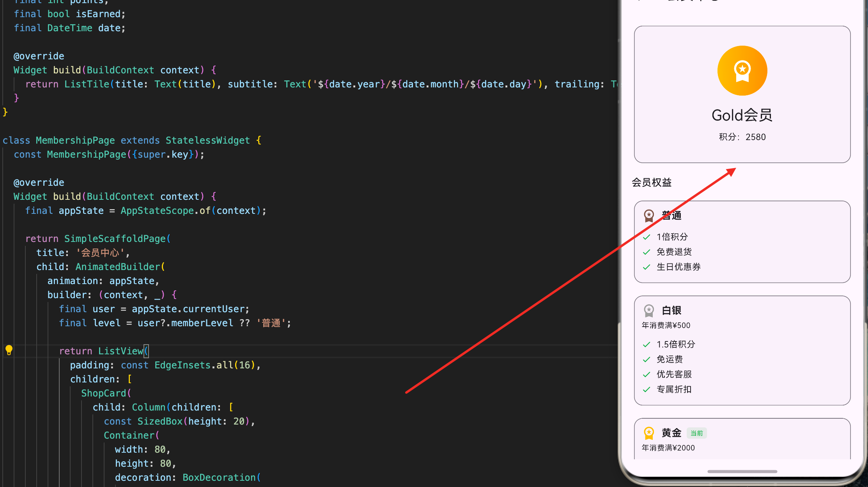Click the lightbulb code action icon
Image resolution: width=868 pixels, height=487 pixels.
coord(9,350)
